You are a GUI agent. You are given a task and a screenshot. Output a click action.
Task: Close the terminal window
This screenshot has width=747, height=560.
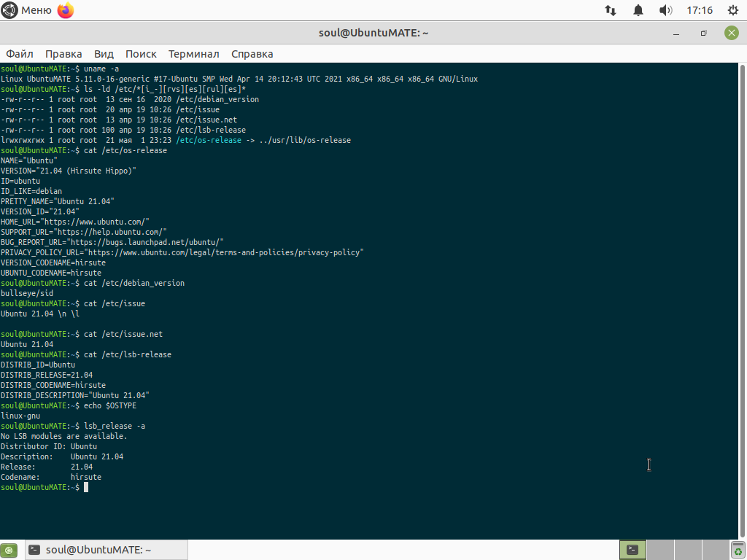(731, 33)
